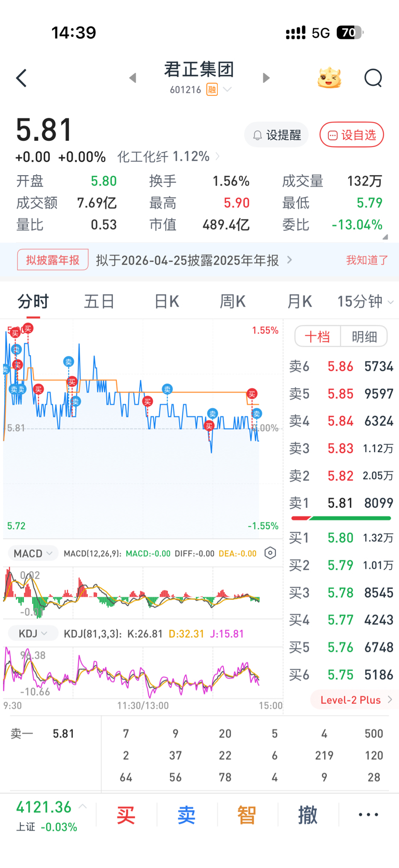
Task: Expand index bar caret next to 4121.36
Action: [83, 807]
